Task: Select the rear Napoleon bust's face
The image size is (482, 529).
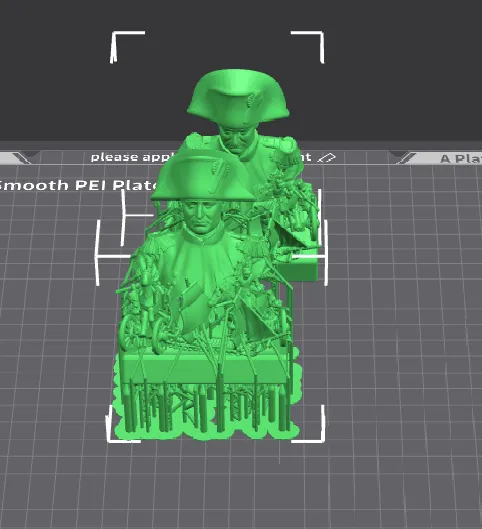Action: [237, 138]
